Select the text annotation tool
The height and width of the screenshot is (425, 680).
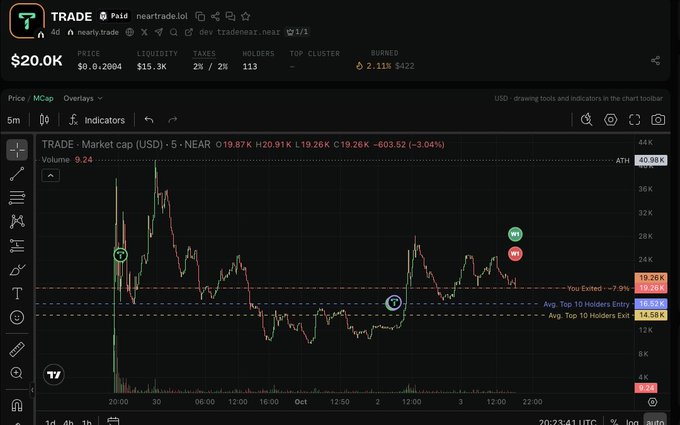[x=17, y=294]
